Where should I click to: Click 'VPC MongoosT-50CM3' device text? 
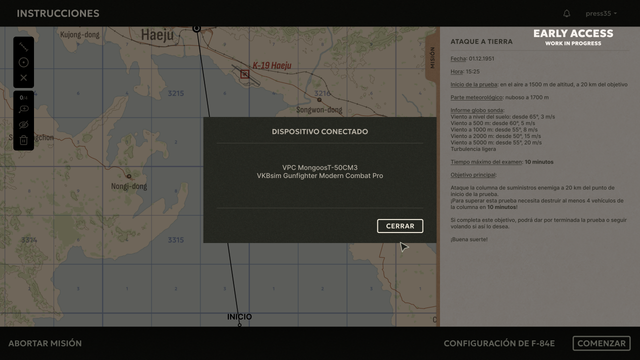click(320, 167)
